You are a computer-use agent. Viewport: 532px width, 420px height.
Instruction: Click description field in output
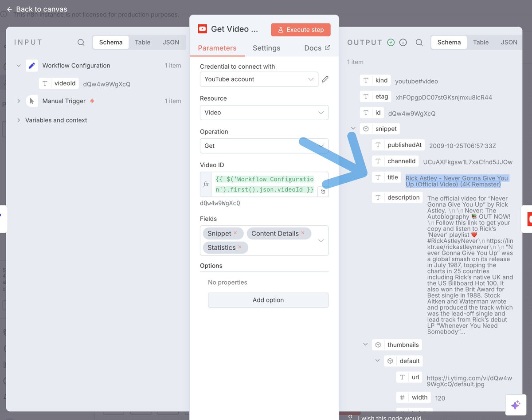click(398, 197)
